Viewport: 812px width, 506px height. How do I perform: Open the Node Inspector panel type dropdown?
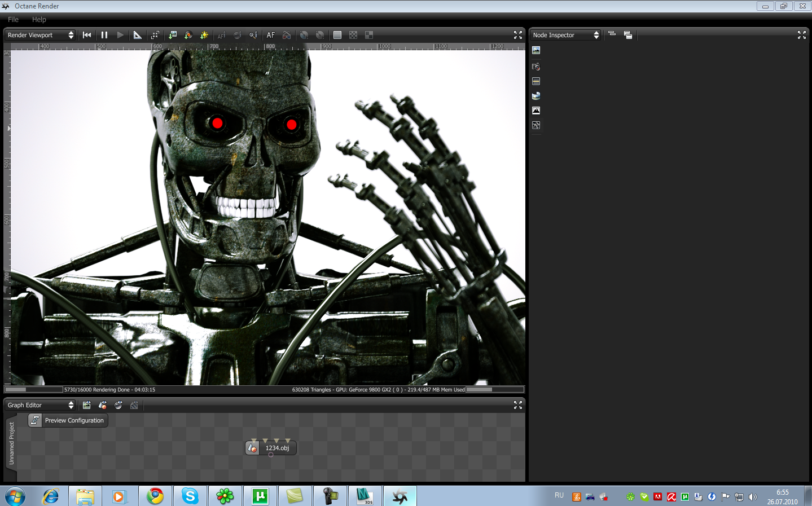coord(566,35)
